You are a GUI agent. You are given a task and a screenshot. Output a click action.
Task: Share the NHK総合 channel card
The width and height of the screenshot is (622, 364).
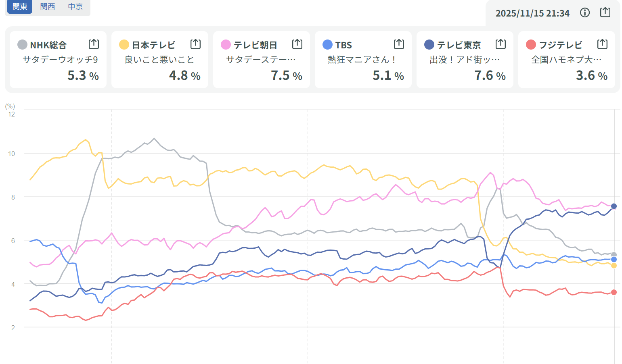tap(94, 44)
